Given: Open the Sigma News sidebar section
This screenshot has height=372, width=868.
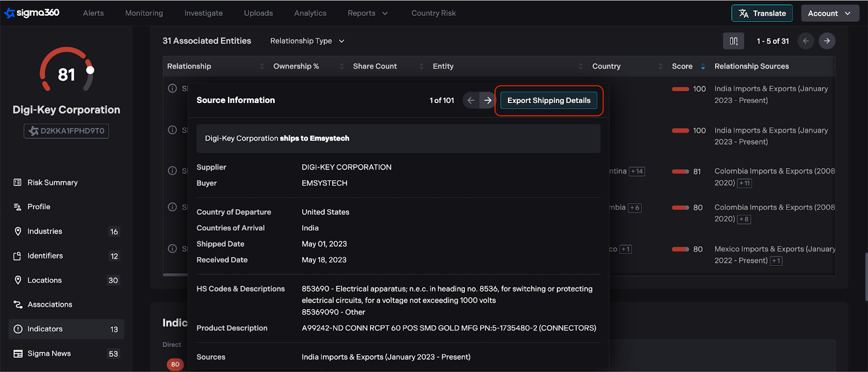Looking at the screenshot, I should [49, 354].
